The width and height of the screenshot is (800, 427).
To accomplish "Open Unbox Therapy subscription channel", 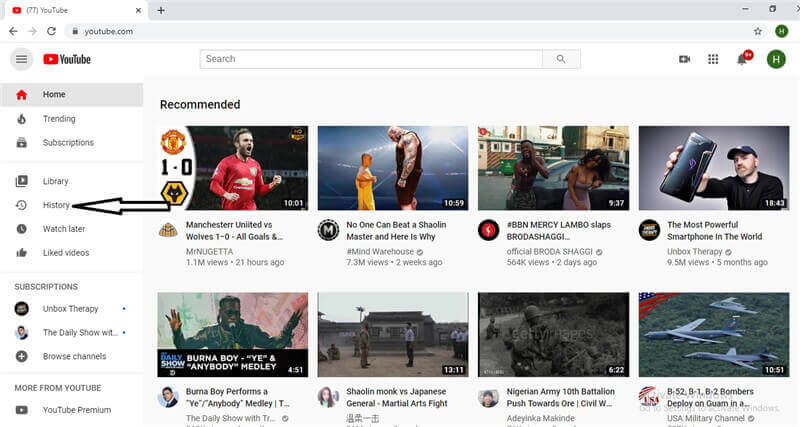I will [69, 308].
